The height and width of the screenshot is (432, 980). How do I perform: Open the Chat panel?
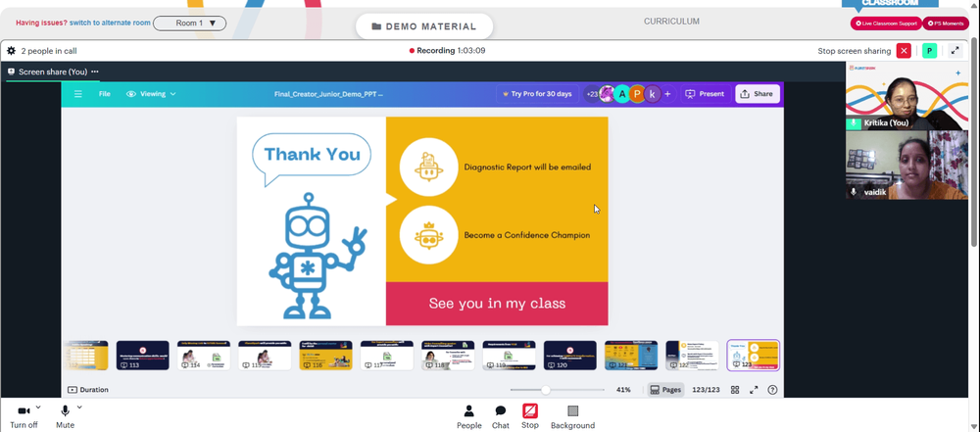click(x=501, y=417)
